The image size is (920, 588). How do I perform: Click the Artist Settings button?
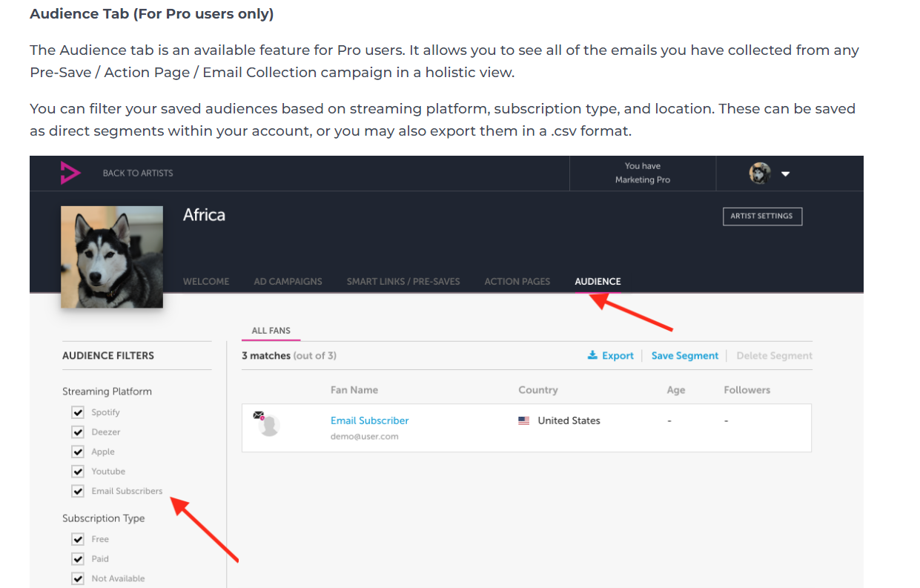coord(761,217)
